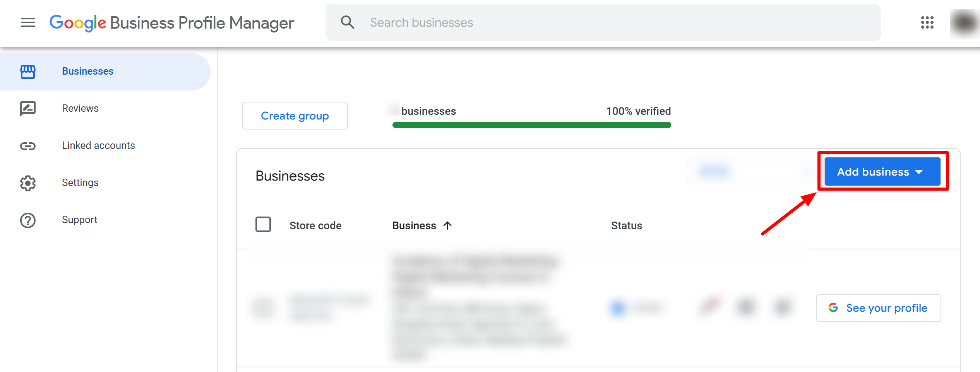Select Businesses in the sidebar
This screenshot has width=980, height=372.
(x=87, y=72)
